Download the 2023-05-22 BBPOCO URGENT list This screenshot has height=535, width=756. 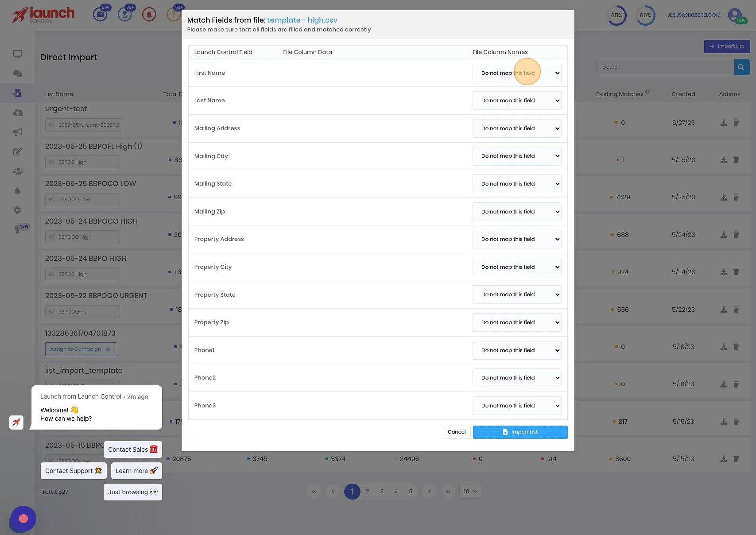pyautogui.click(x=723, y=310)
